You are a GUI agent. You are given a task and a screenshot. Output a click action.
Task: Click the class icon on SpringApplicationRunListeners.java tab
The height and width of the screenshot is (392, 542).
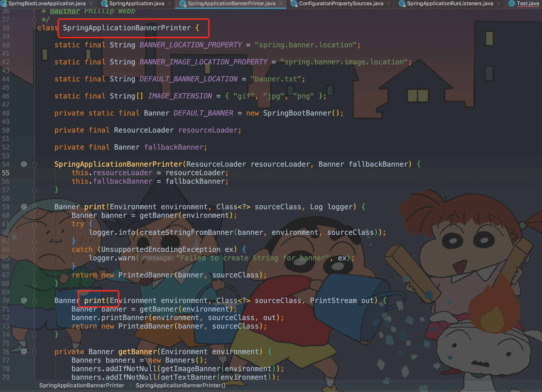[x=402, y=3]
